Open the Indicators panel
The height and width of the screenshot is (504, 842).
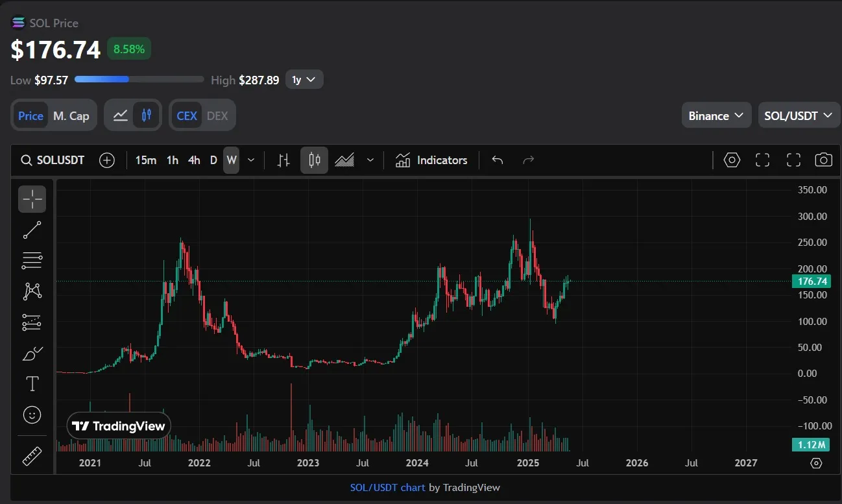point(431,160)
